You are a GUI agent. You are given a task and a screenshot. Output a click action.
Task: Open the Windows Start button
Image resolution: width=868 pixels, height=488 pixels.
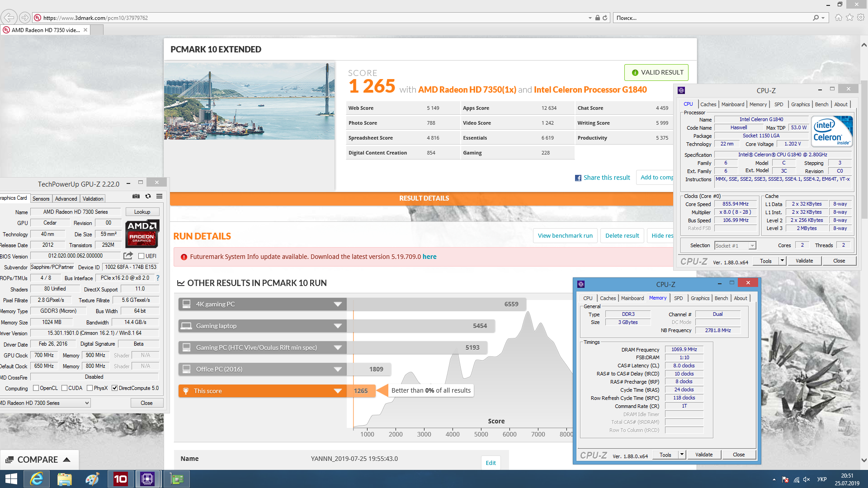(x=11, y=479)
